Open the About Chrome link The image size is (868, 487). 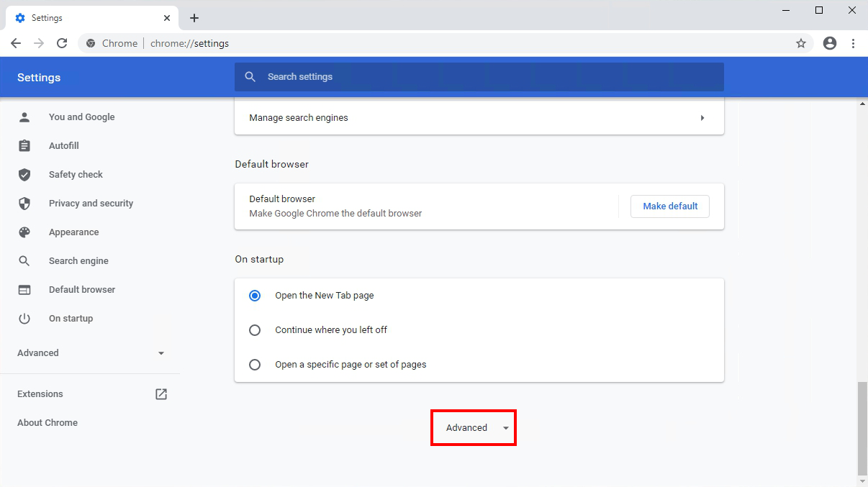pyautogui.click(x=48, y=423)
